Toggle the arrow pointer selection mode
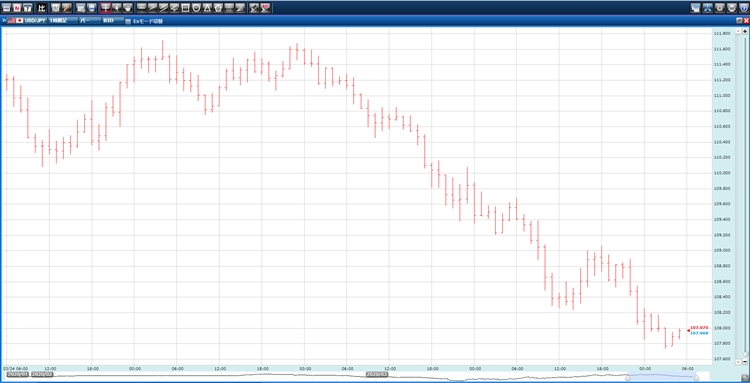The height and width of the screenshot is (383, 750). (x=116, y=8)
